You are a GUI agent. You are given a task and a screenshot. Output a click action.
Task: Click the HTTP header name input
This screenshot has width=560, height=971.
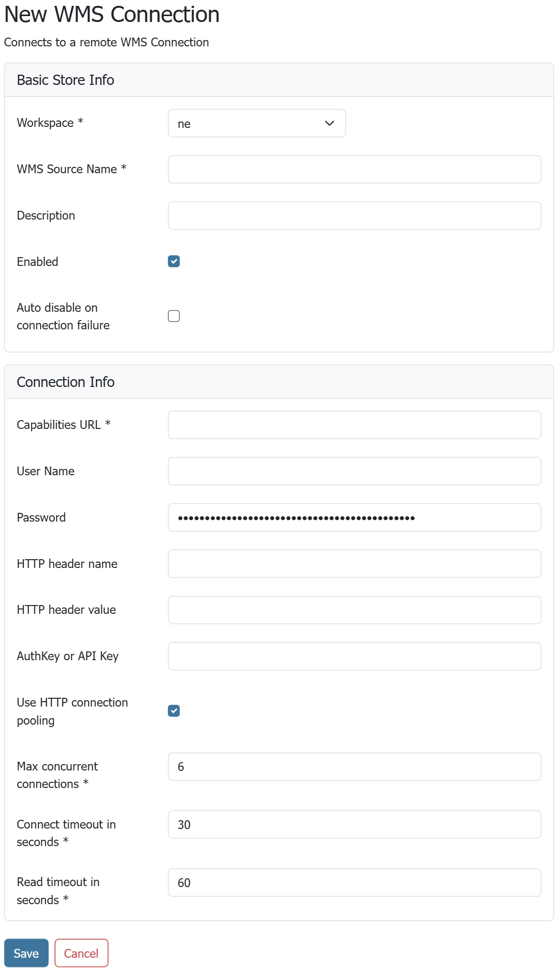pos(354,564)
